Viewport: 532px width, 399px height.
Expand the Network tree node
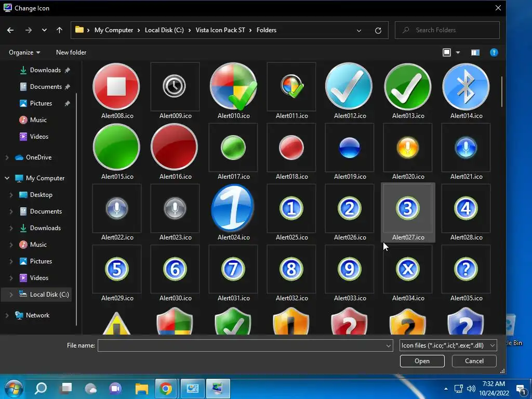7,315
